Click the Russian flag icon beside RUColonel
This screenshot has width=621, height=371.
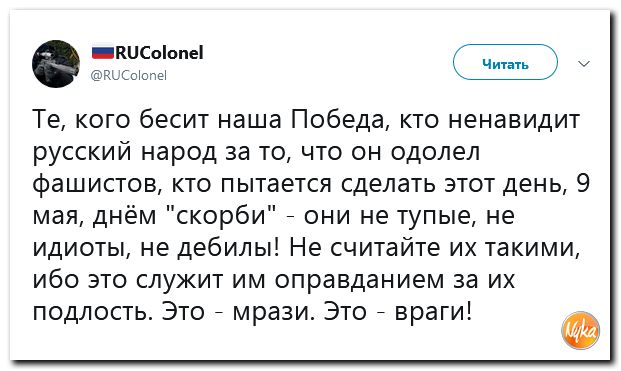coord(103,53)
